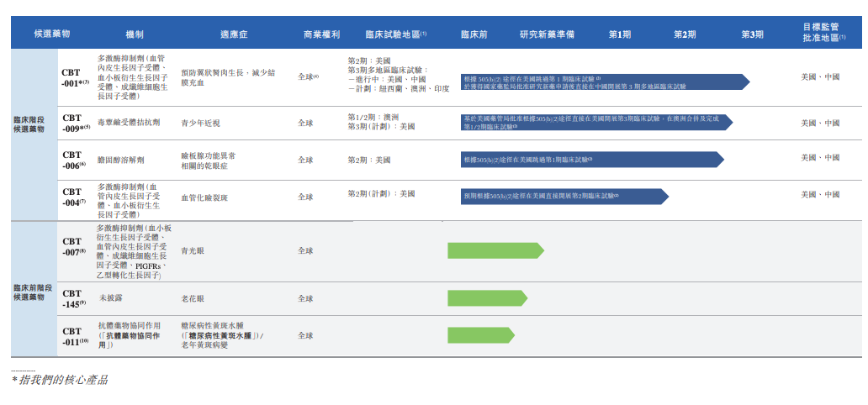
Task: Click the 血管化瞼裂斑 indication cell
Action: tap(204, 197)
